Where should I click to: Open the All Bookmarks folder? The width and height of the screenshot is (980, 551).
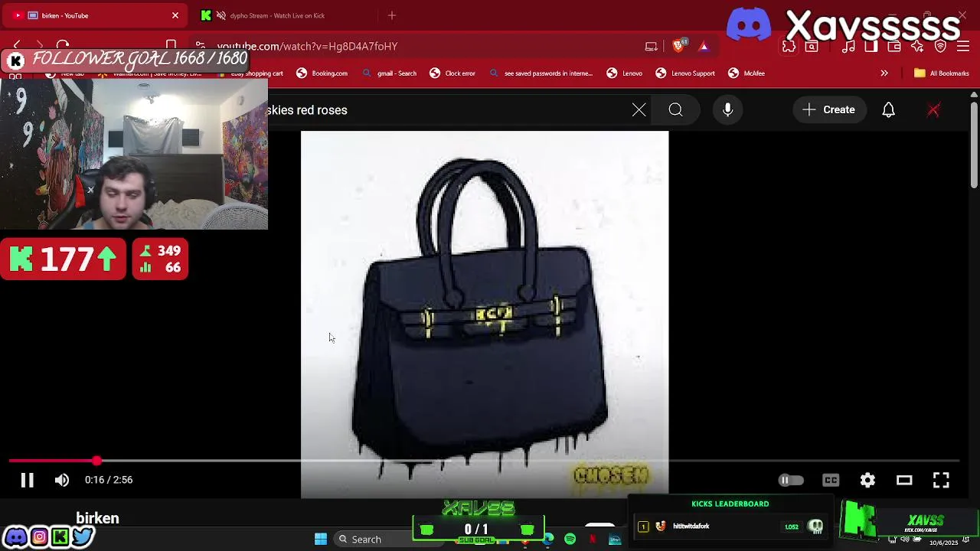942,73
